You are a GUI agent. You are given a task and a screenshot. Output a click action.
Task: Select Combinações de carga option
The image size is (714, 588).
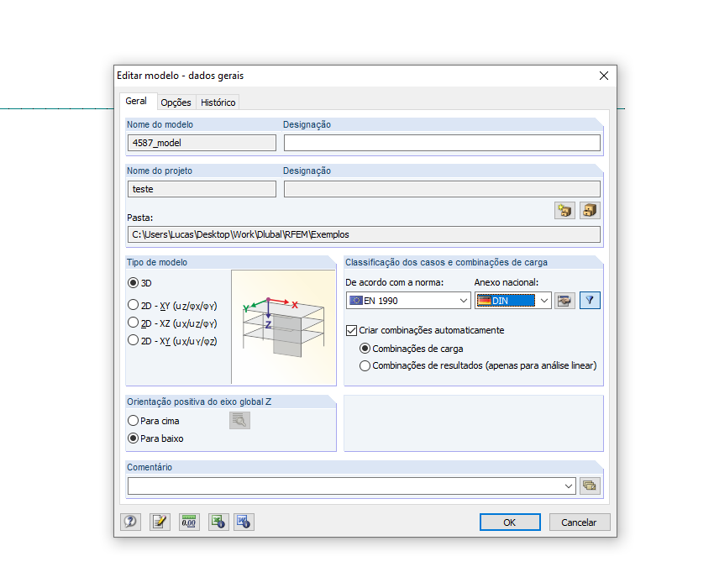coord(365,349)
